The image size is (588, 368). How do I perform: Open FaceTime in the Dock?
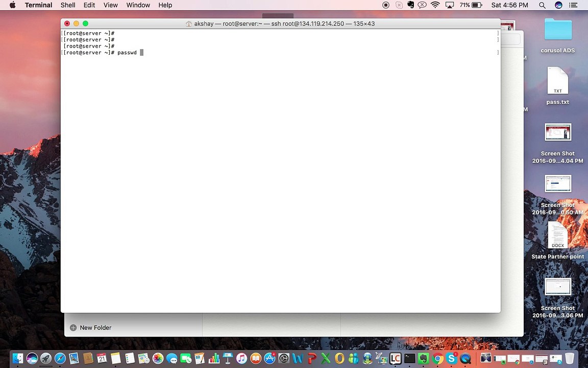[186, 358]
